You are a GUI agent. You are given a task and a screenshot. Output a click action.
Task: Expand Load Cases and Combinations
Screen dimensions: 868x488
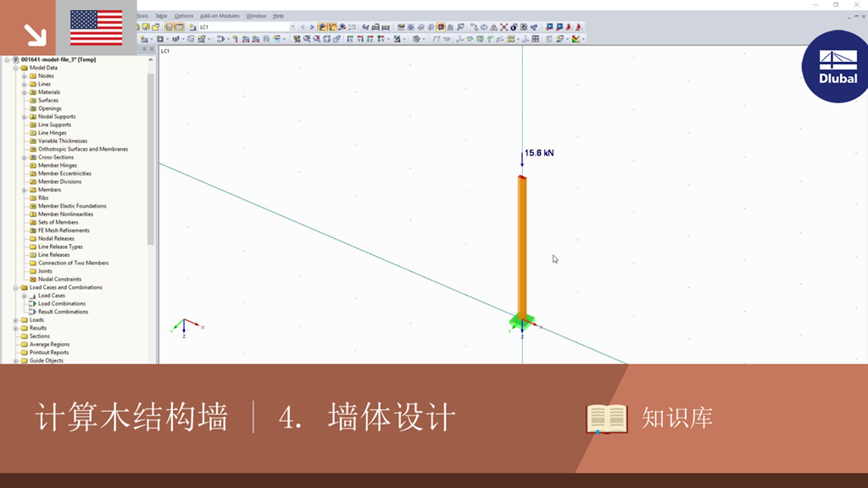[14, 286]
